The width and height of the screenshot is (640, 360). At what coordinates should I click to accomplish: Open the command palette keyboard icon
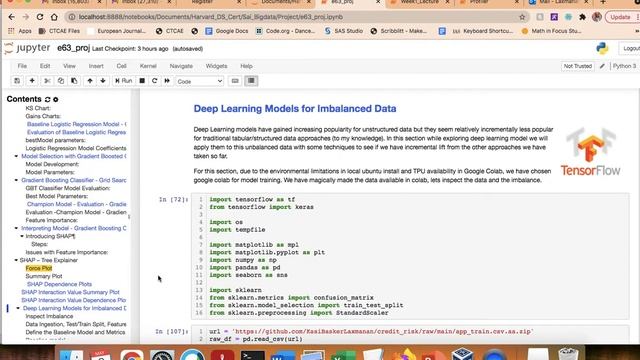coord(235,81)
